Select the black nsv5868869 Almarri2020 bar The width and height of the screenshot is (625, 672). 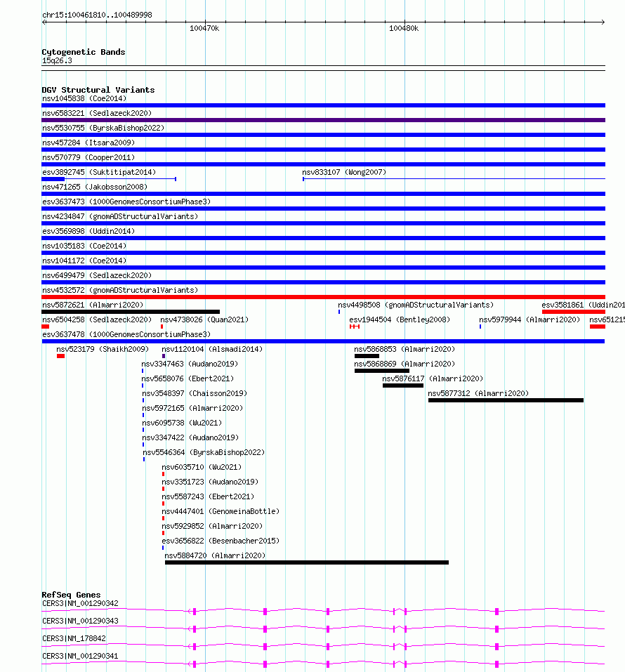coord(382,371)
